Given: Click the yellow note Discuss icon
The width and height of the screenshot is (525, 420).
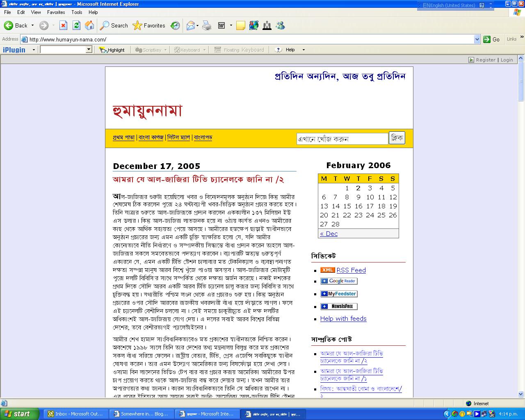Looking at the screenshot, I should (241, 25).
